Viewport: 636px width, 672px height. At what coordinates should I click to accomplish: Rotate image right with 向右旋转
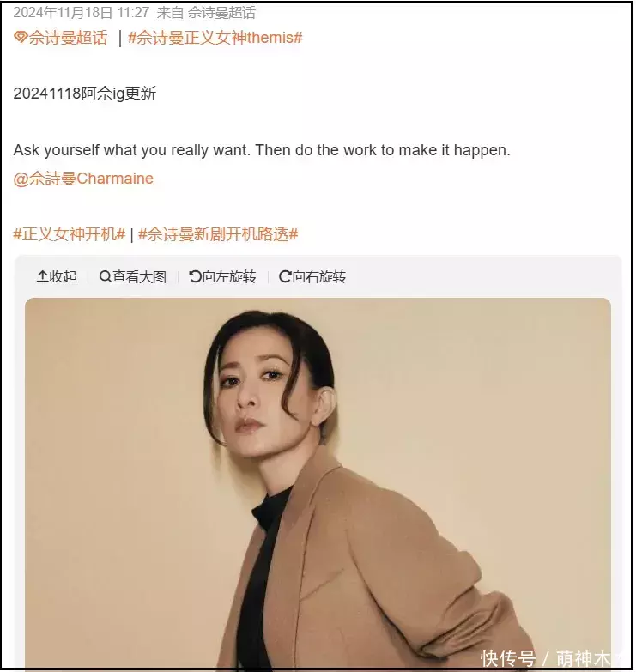pyautogui.click(x=319, y=276)
